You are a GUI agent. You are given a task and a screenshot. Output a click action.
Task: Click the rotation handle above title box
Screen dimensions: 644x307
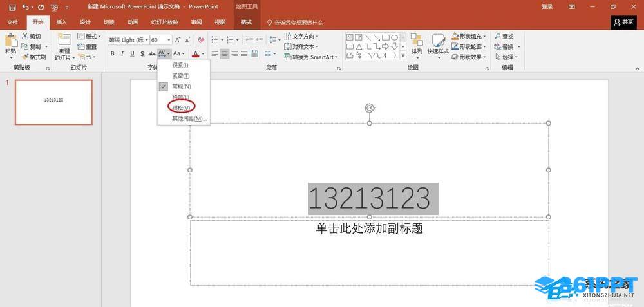(x=370, y=108)
